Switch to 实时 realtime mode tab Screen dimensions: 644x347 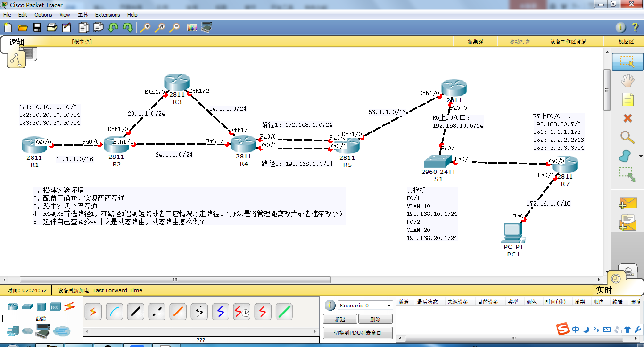[604, 290]
